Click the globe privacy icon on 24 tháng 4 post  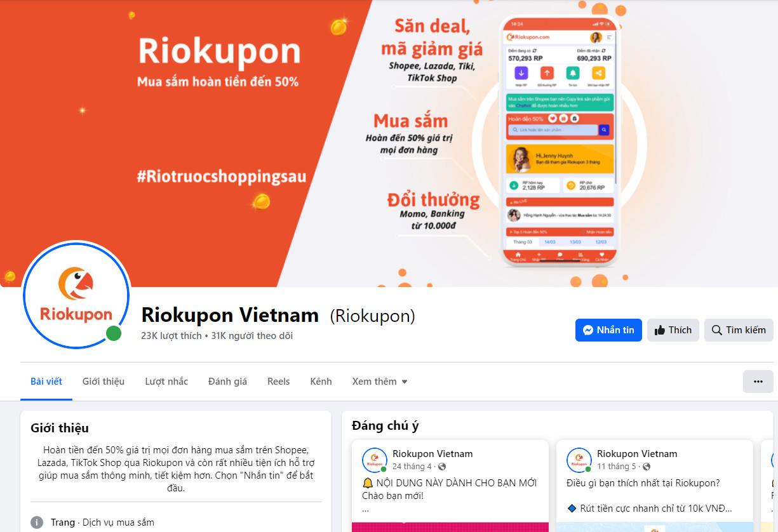point(442,467)
